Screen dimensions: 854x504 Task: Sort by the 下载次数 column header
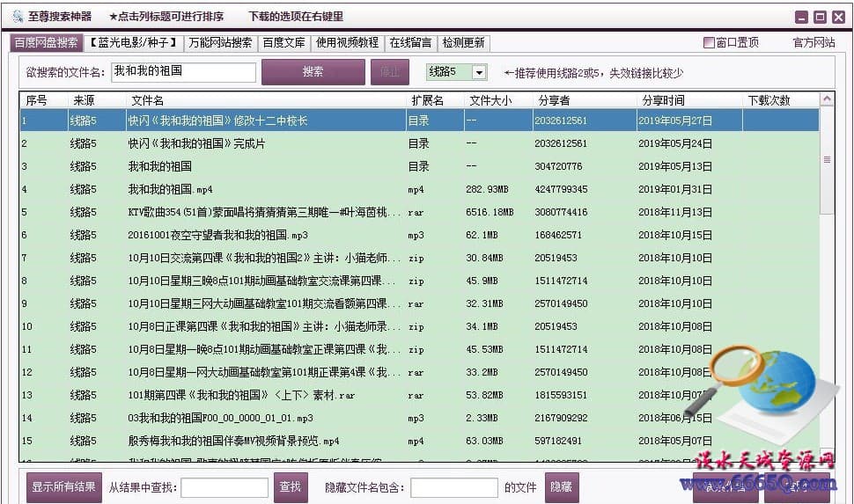pos(780,100)
